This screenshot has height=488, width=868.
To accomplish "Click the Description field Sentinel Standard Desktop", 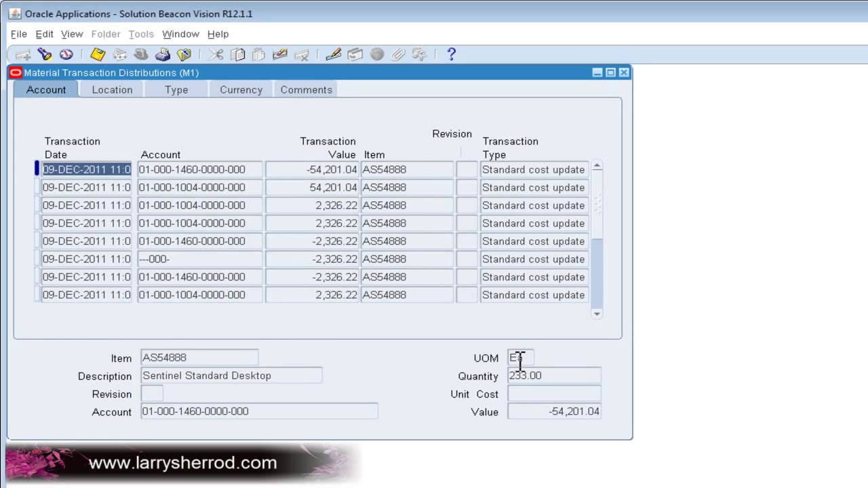I will click(x=231, y=375).
